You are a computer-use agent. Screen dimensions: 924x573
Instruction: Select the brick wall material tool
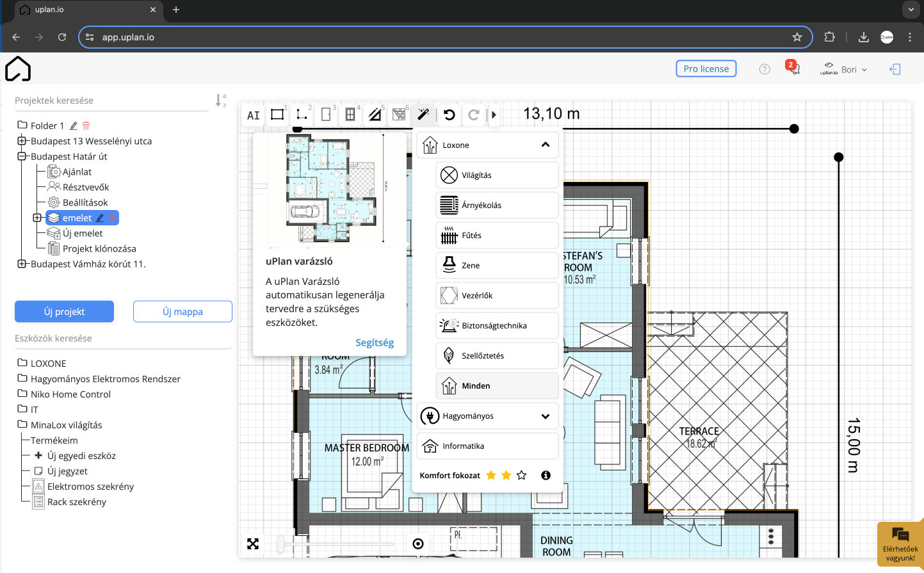[x=399, y=115]
